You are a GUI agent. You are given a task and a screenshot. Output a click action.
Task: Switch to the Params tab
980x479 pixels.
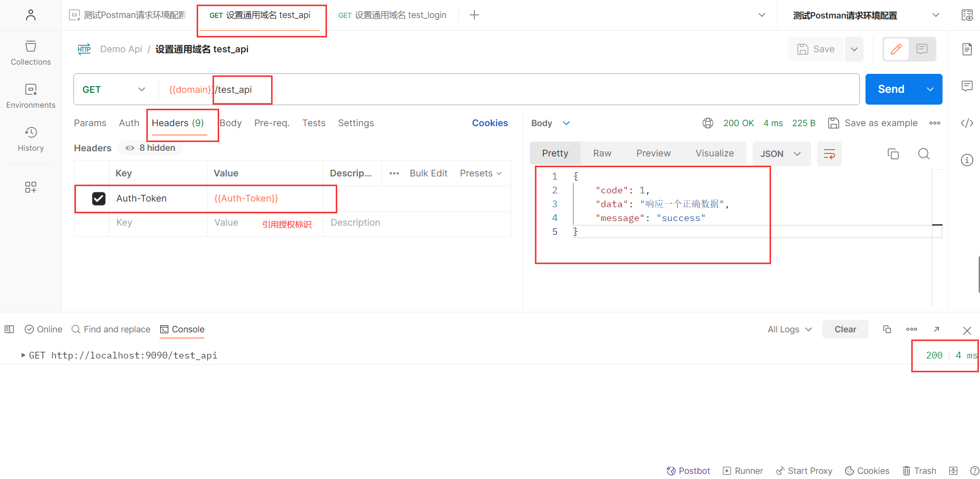(x=90, y=123)
